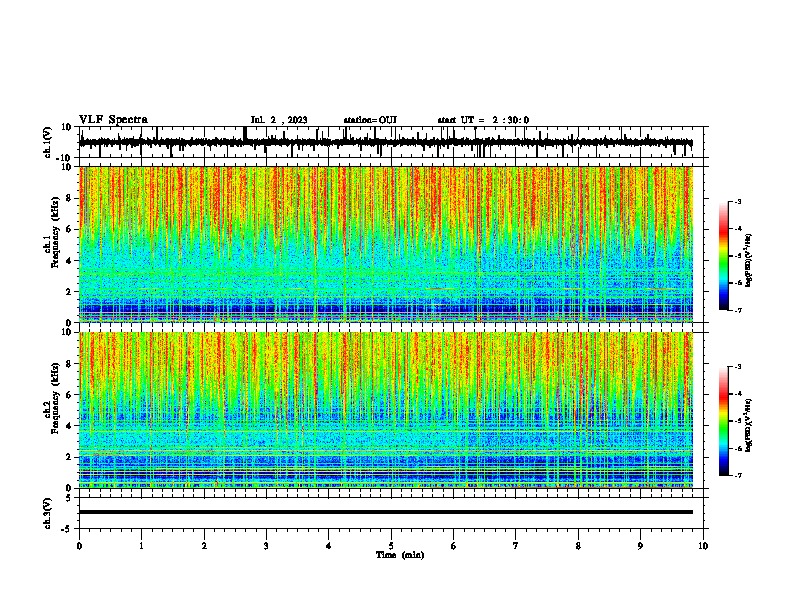Screen dimensions: 792x612
Task: Click time axis tick label "8"
Action: click(578, 546)
